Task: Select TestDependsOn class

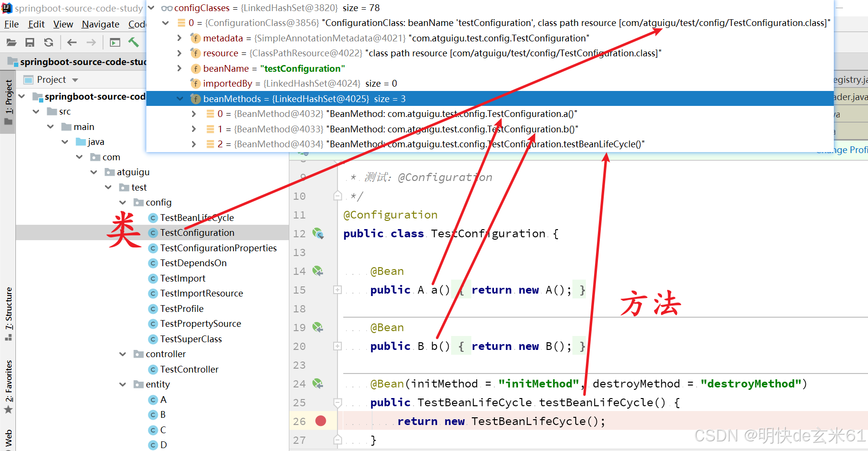Action: (193, 263)
